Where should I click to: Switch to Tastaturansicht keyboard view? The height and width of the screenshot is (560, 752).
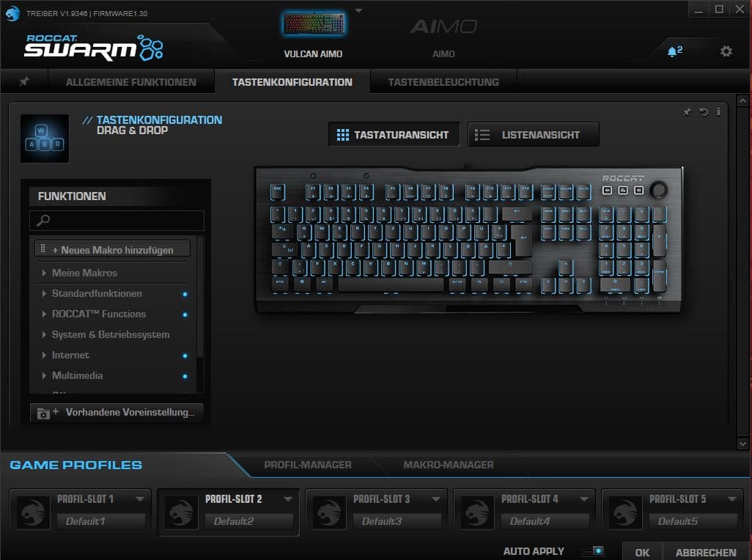(x=394, y=135)
